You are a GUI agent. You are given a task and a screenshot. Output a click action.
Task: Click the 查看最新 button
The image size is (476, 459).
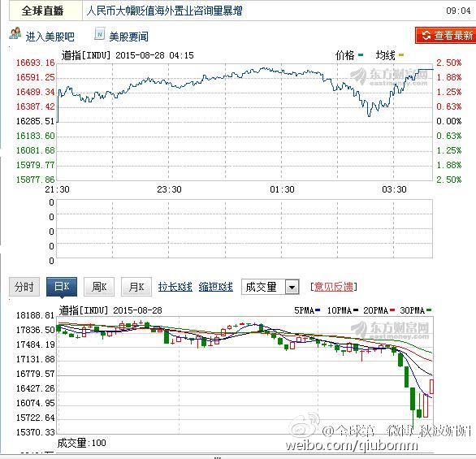(x=446, y=36)
